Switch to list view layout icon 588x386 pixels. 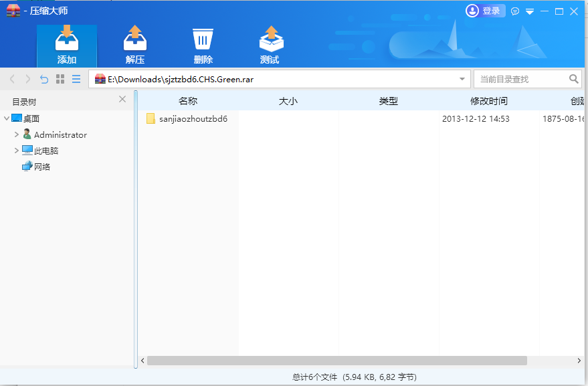[x=76, y=78]
